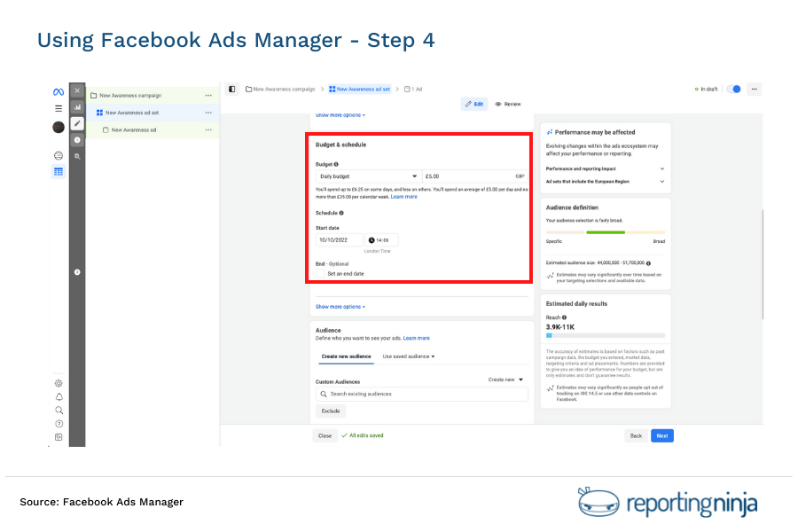Check the Set an end date checkbox
The height and width of the screenshot is (532, 798).
[321, 273]
